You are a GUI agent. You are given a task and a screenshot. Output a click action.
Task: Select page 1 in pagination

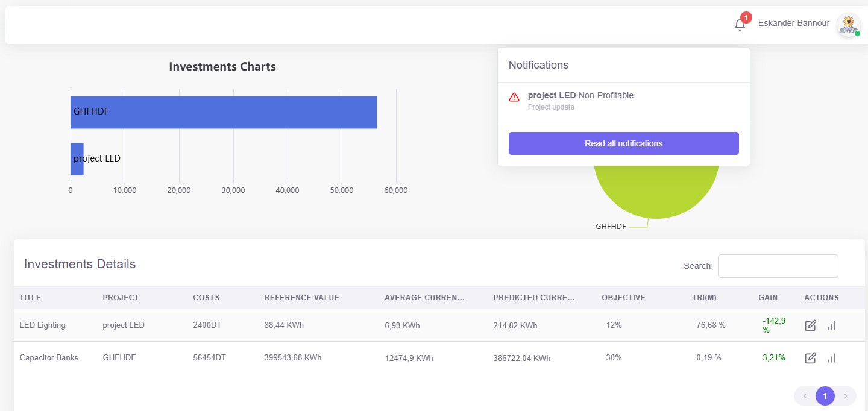pos(825,396)
